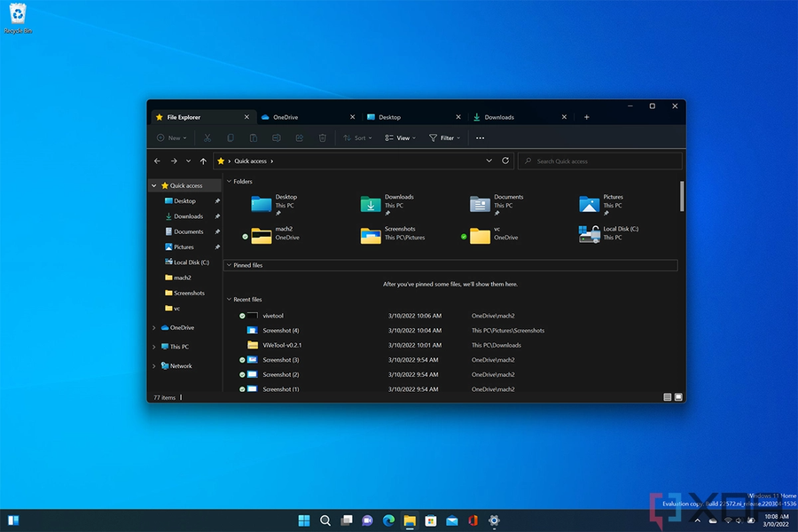Open the Documents folder tile
The width and height of the screenshot is (798, 532).
click(497, 205)
